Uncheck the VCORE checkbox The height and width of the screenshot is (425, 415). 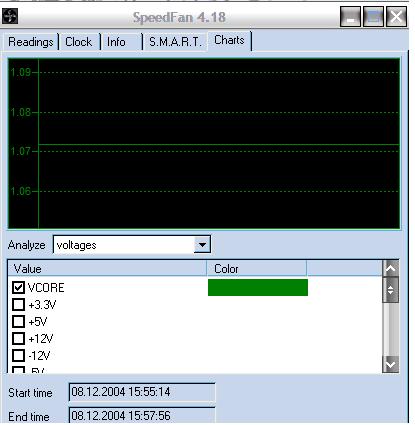pyautogui.click(x=18, y=287)
